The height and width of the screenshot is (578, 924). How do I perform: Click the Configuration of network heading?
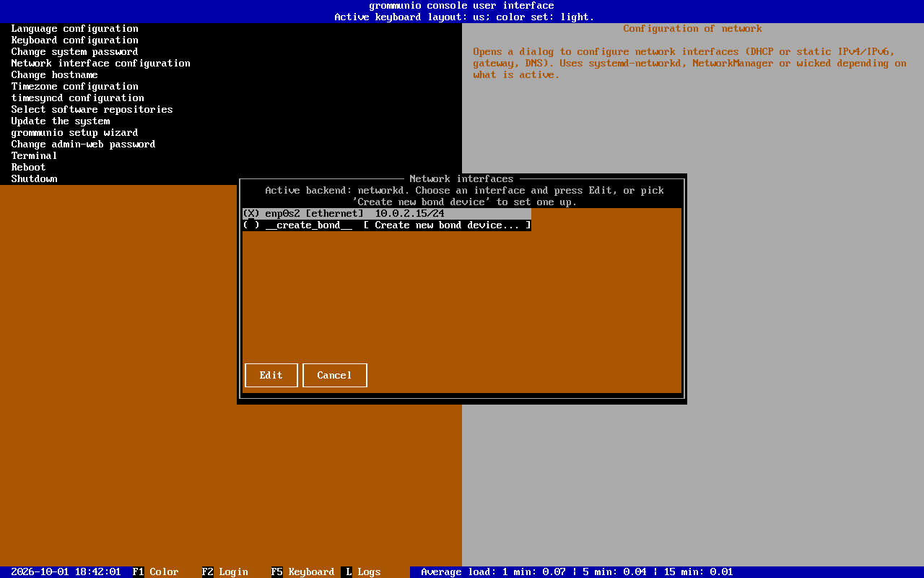(x=693, y=29)
